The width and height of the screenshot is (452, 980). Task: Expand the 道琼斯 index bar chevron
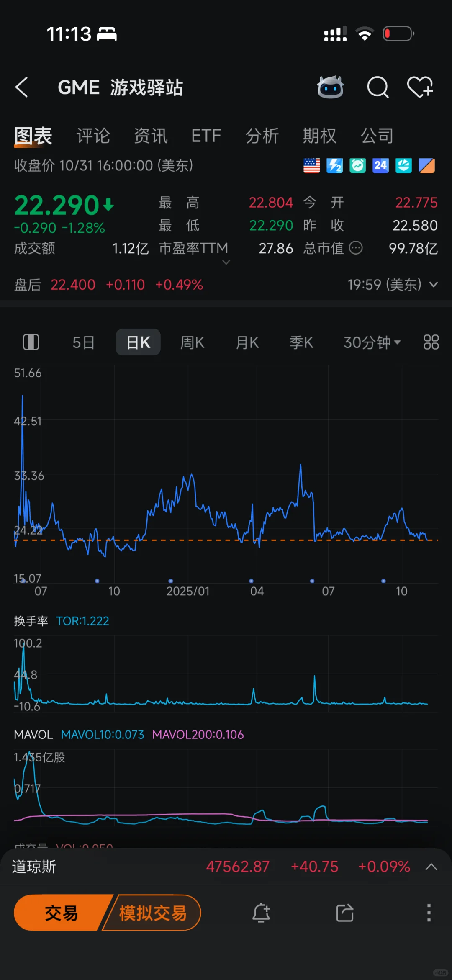tap(431, 867)
